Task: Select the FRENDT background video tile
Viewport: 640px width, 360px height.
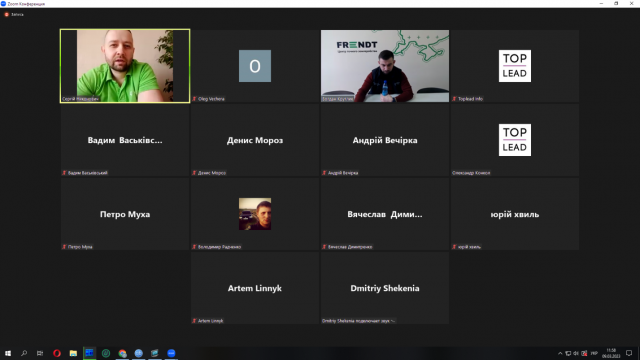Action: point(384,66)
